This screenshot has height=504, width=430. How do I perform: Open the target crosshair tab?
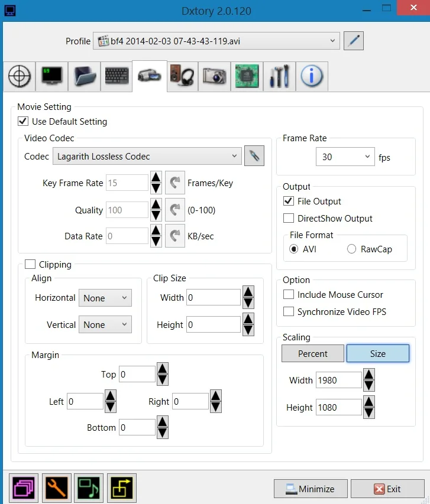click(x=20, y=76)
